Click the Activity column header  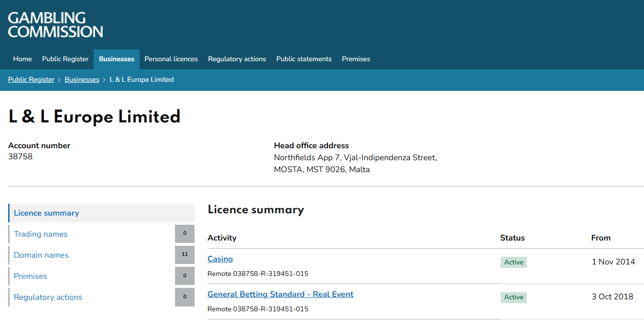pos(222,238)
